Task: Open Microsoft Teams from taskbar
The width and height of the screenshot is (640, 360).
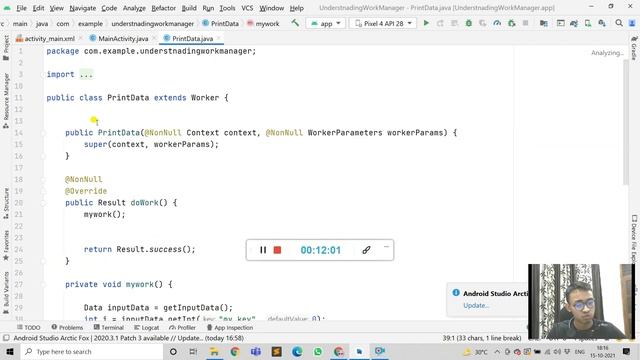Action: (256, 351)
